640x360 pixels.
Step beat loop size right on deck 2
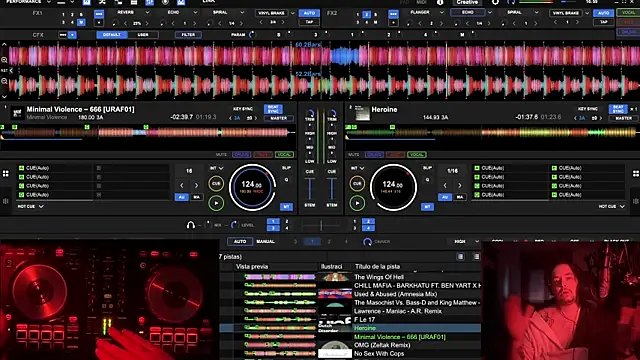[460, 185]
